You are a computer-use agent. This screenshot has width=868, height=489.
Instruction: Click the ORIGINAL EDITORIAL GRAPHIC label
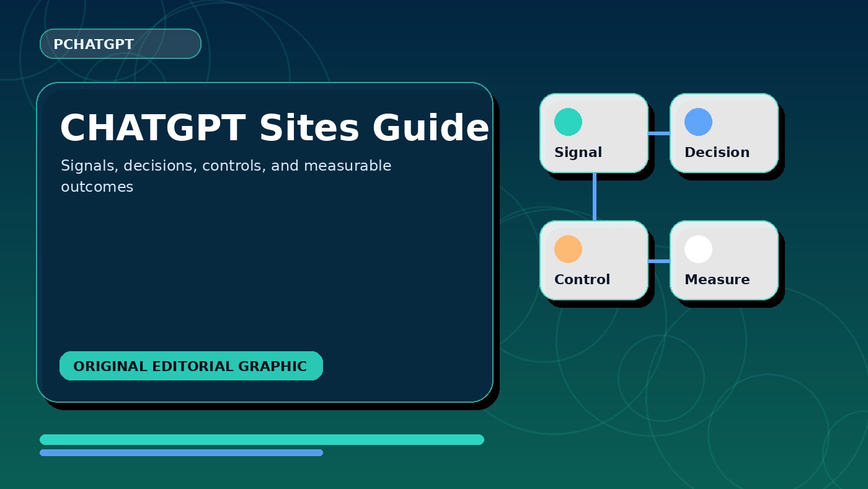191,366
